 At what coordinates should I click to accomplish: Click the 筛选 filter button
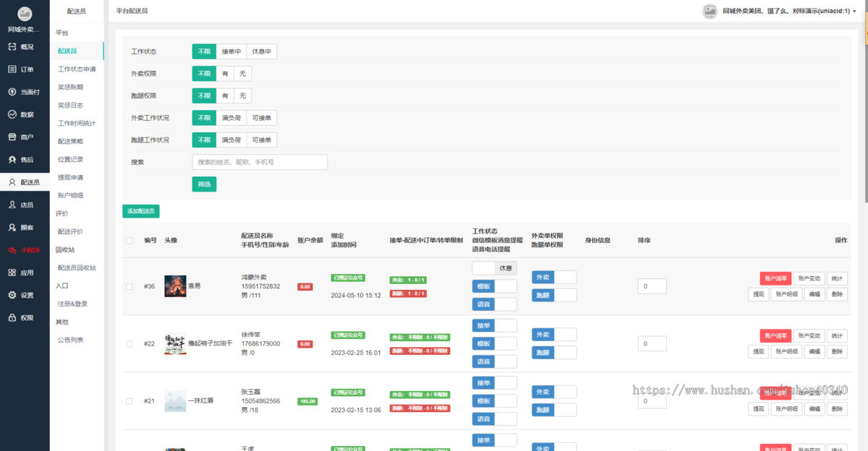point(204,184)
